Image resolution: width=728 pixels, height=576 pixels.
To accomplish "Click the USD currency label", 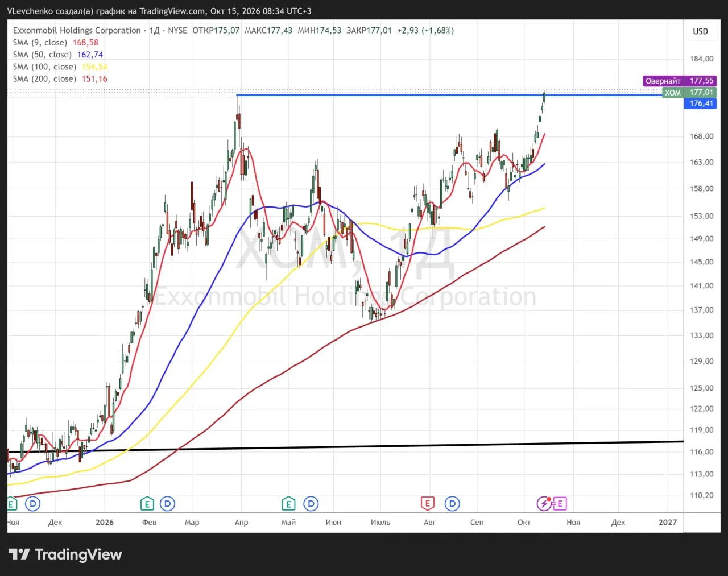I will click(700, 31).
